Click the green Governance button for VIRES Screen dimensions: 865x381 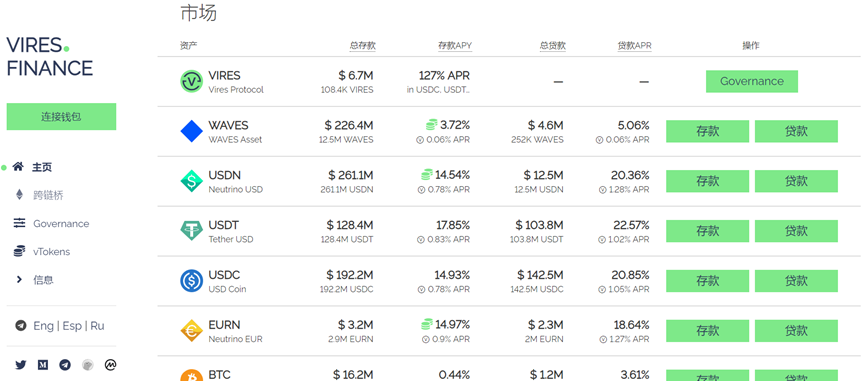pyautogui.click(x=751, y=81)
